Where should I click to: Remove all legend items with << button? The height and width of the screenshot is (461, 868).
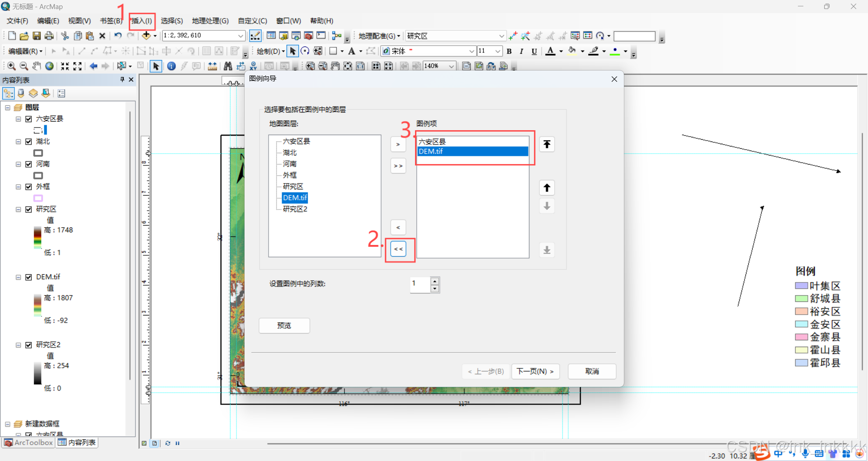(x=398, y=249)
